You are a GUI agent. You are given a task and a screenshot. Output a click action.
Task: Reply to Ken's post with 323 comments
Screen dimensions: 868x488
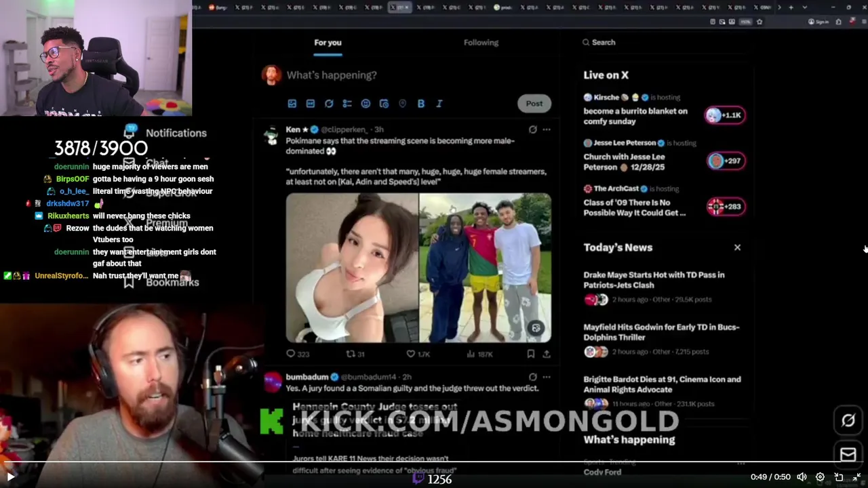tap(298, 354)
